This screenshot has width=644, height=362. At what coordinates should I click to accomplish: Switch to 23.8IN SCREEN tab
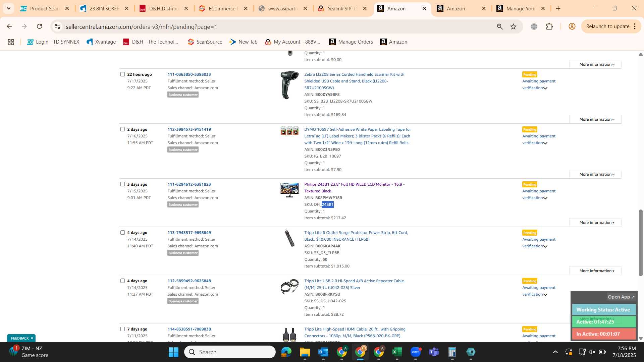[104, 8]
